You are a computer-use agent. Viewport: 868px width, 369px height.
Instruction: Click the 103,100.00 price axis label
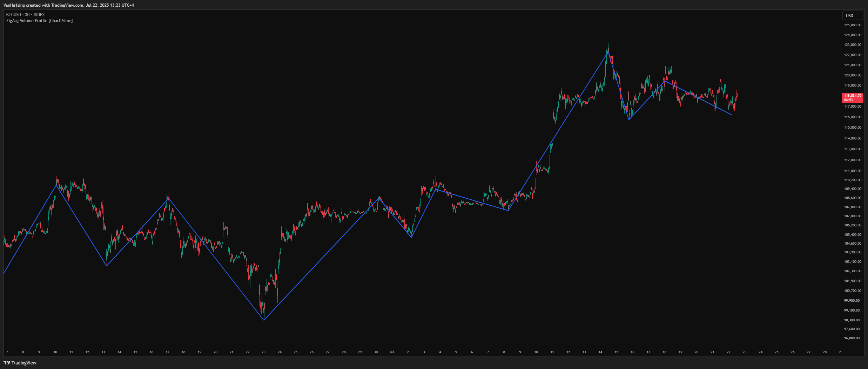point(853,262)
